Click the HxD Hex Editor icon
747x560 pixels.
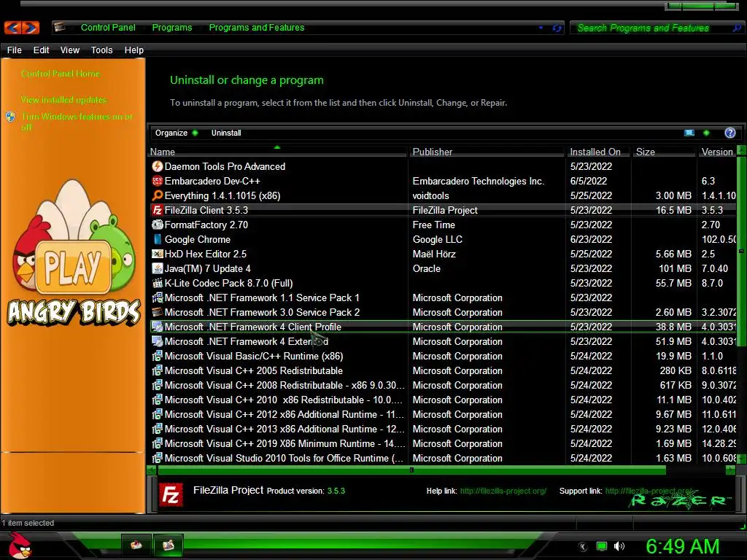[x=158, y=254]
